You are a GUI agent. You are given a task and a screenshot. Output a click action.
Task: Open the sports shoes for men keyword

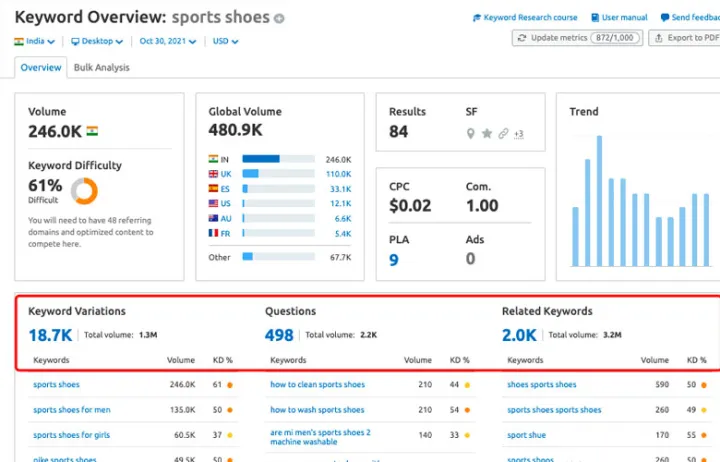click(x=72, y=410)
